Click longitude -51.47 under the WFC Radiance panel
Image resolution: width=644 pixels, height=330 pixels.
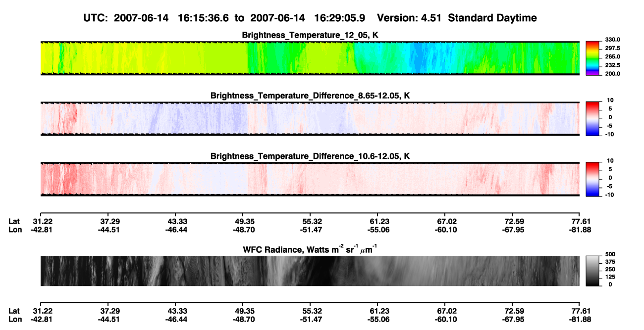coord(310,319)
